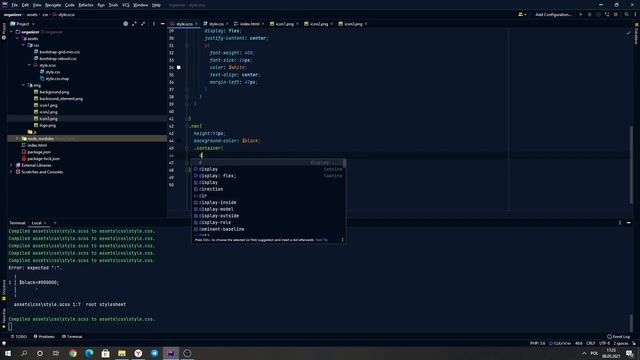Viewport: 640px width, 360px height.
Task: Click the UTF-8 encoding status widget
Action: 604,343
